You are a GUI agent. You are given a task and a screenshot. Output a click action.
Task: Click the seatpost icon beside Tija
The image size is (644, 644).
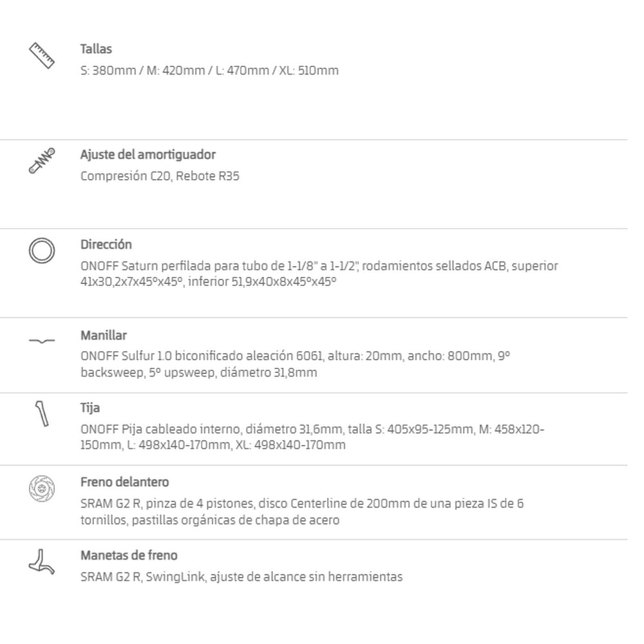coord(42,413)
